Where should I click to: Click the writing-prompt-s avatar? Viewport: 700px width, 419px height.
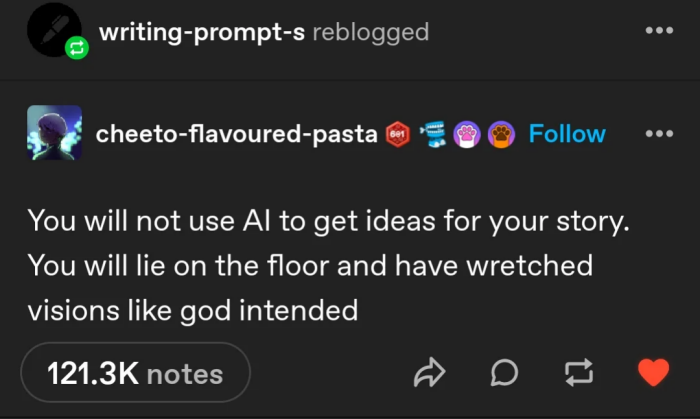pos(52,30)
